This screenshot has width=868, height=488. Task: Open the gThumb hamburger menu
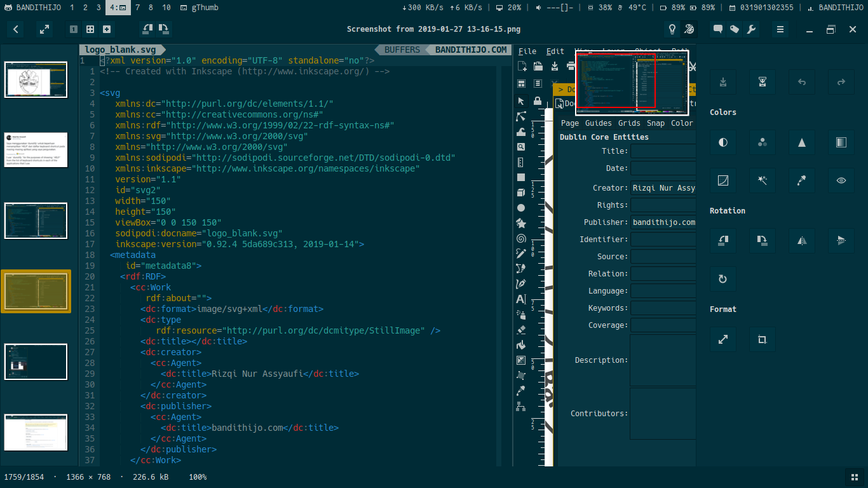click(x=780, y=29)
